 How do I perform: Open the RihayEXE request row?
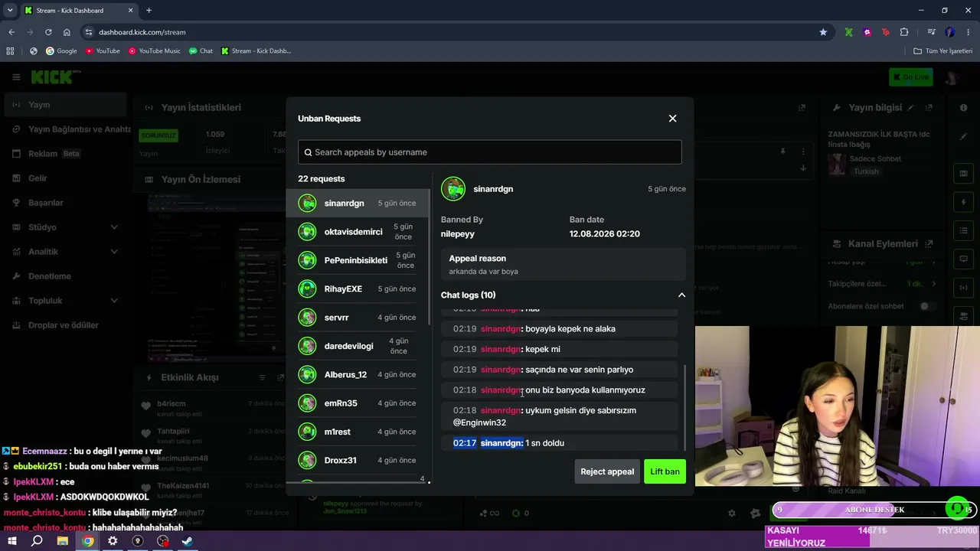[x=358, y=289]
